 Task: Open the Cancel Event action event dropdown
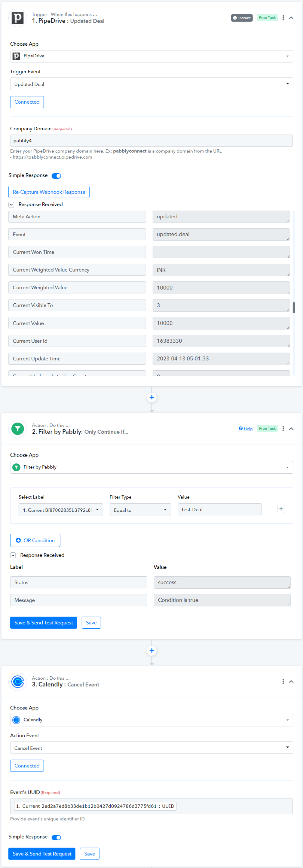[x=151, y=748]
